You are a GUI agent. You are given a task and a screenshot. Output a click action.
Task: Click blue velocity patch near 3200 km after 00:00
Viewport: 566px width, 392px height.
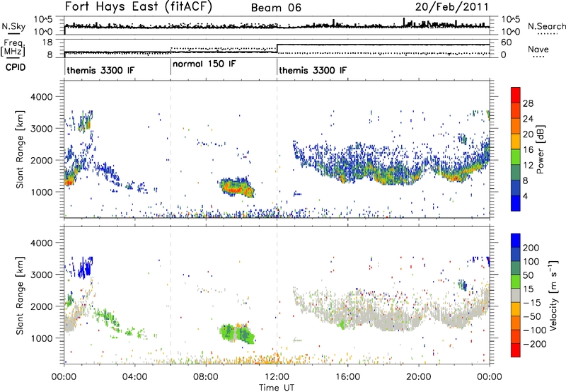[84, 267]
